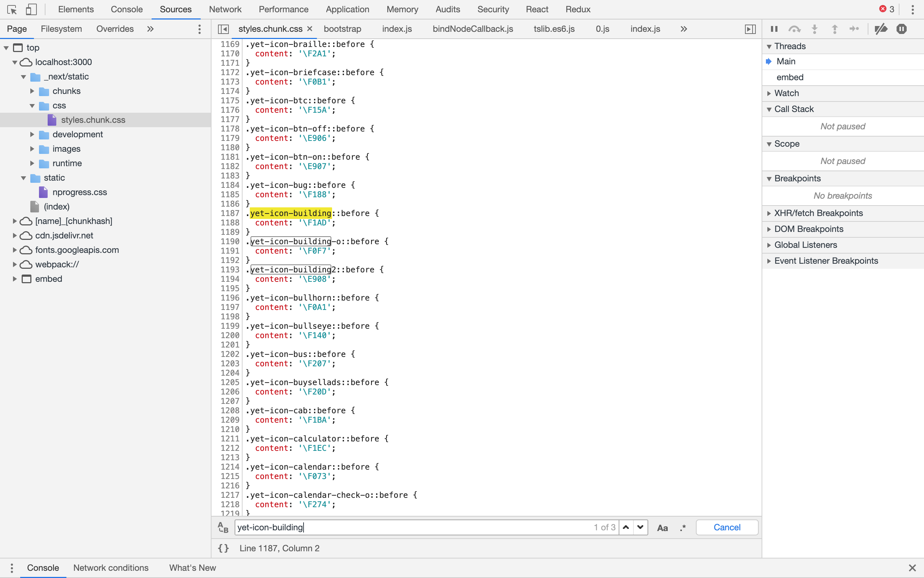Screen dimensions: 924x578
Task: Close the styles.chunk.css tab
Action: click(x=310, y=29)
